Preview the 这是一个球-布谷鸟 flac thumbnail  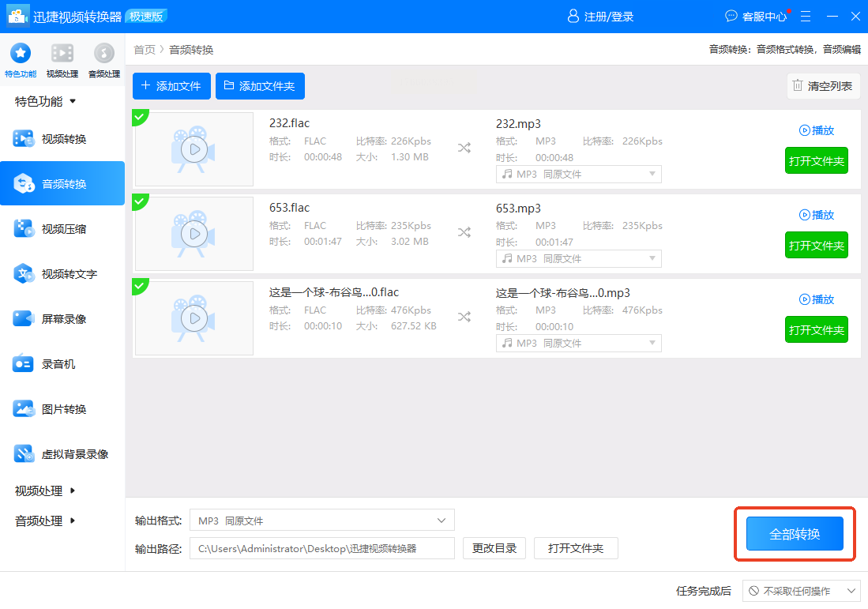194,318
